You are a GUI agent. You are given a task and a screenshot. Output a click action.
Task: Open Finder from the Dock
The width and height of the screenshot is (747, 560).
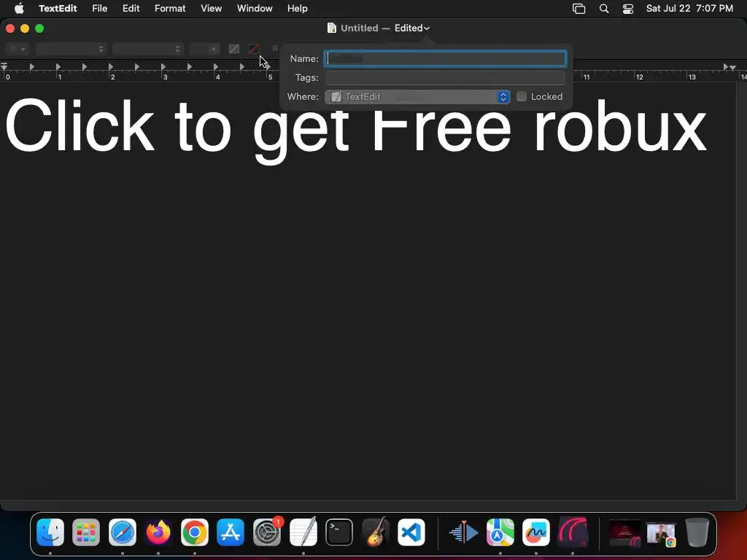50,532
